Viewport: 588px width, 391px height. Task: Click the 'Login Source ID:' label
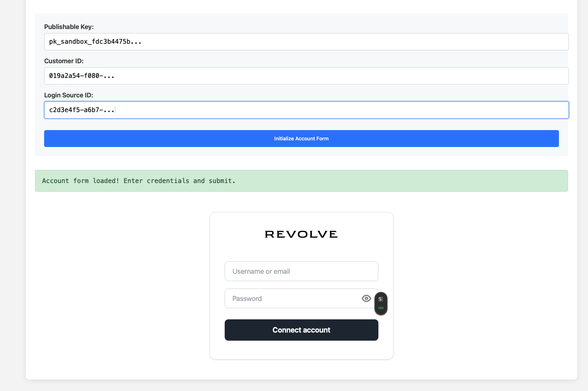coord(68,95)
